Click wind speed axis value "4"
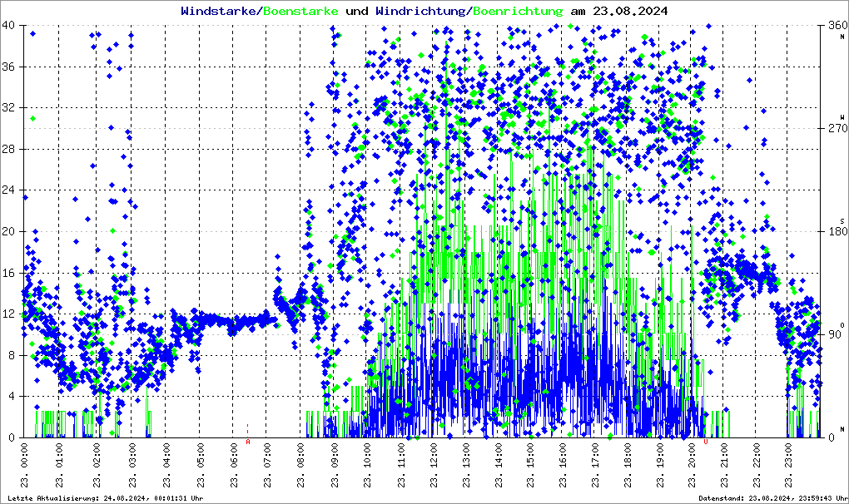Screen dimensions: 849x504 click(12, 397)
